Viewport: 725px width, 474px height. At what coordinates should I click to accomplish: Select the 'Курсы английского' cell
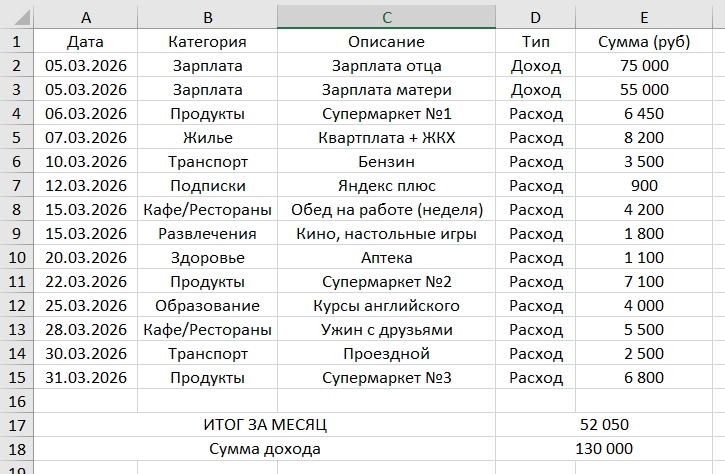pos(386,306)
